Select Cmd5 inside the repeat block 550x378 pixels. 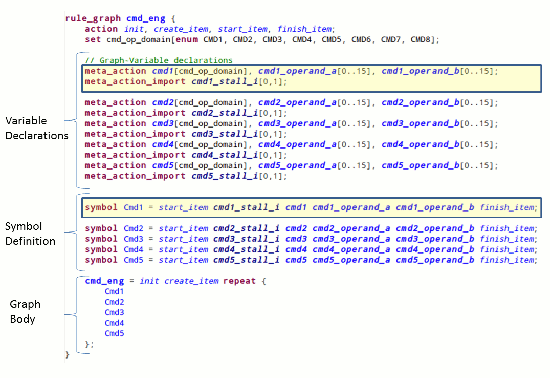(x=114, y=333)
